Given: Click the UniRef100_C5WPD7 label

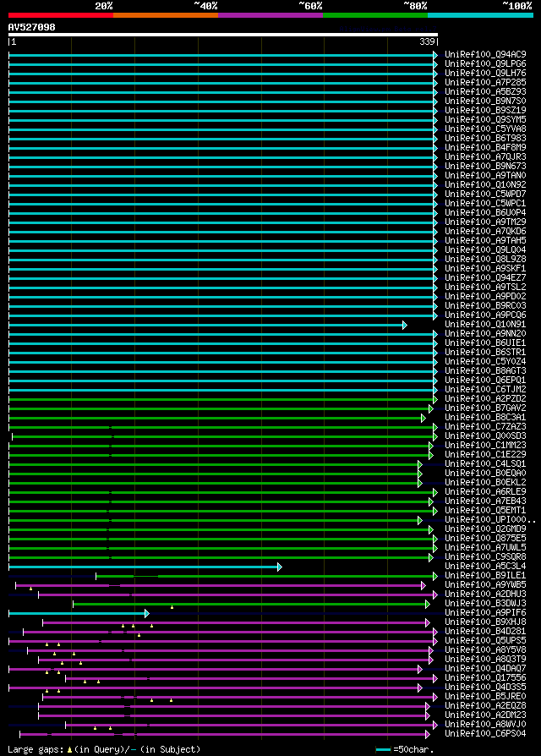Looking at the screenshot, I should coord(485,194).
